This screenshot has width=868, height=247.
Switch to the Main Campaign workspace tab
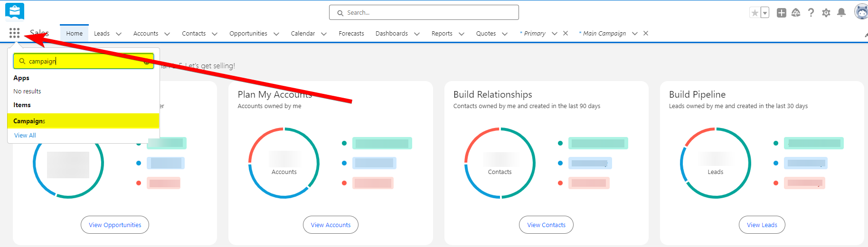click(603, 33)
